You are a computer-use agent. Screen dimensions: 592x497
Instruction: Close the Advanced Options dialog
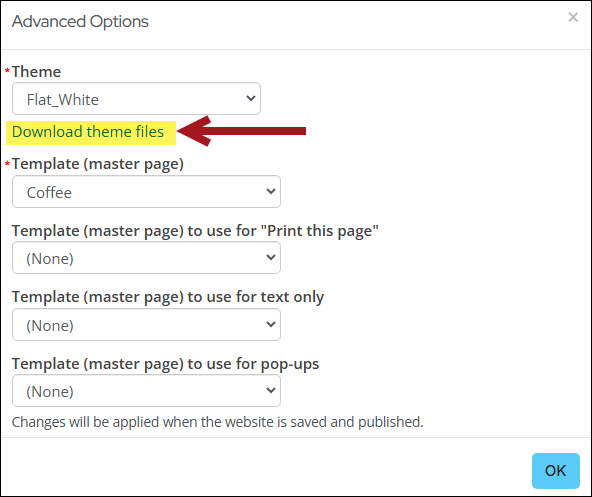573,17
